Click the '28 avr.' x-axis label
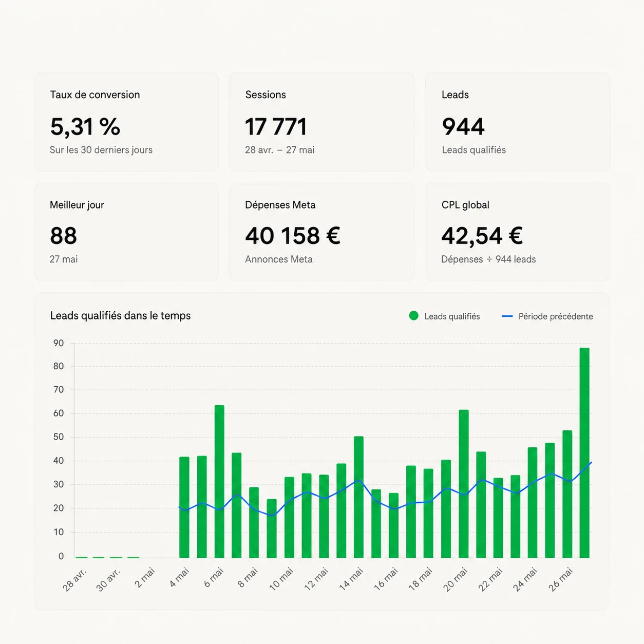Viewport: 644px width, 644px height. click(x=75, y=579)
